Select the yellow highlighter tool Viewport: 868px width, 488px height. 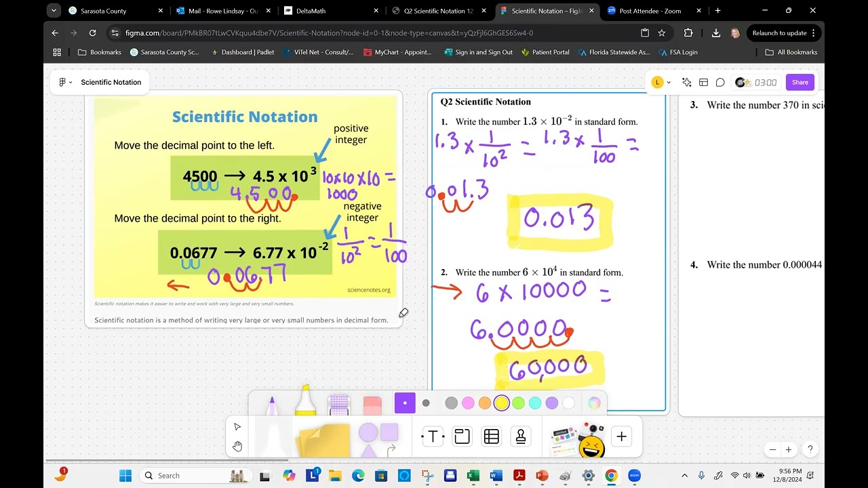pyautogui.click(x=305, y=400)
